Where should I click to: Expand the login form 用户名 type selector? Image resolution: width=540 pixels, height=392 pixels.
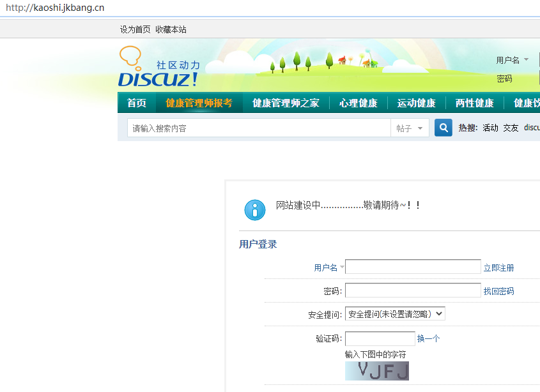click(329, 268)
